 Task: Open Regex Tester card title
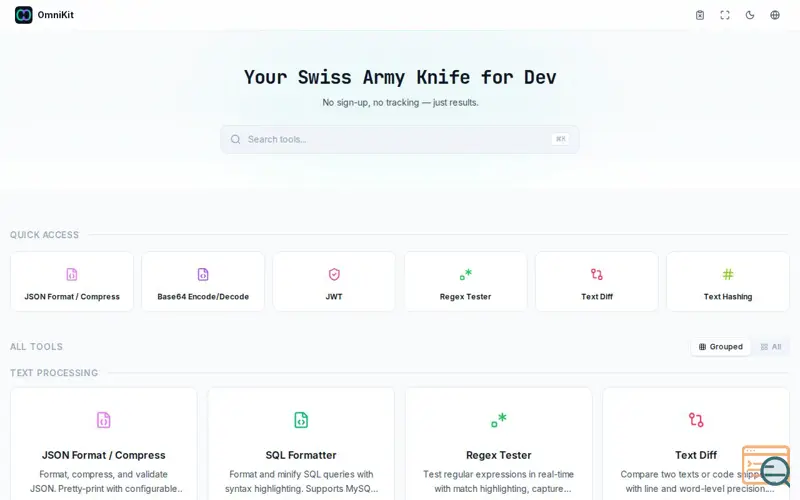pos(498,455)
